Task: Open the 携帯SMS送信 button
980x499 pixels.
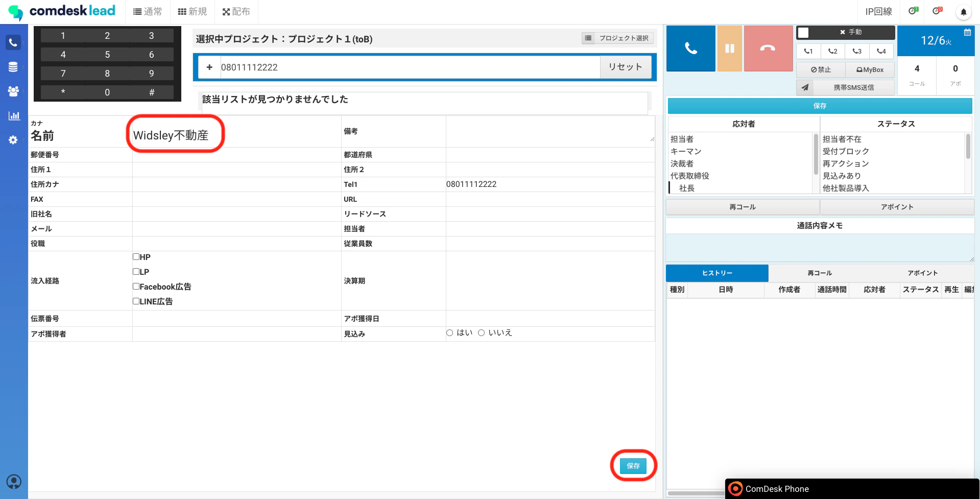Action: [x=854, y=87]
